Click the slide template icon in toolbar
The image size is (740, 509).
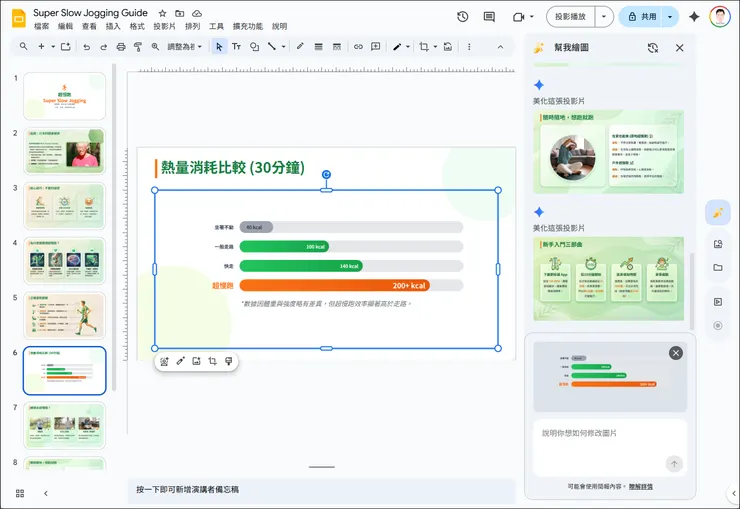[66, 46]
